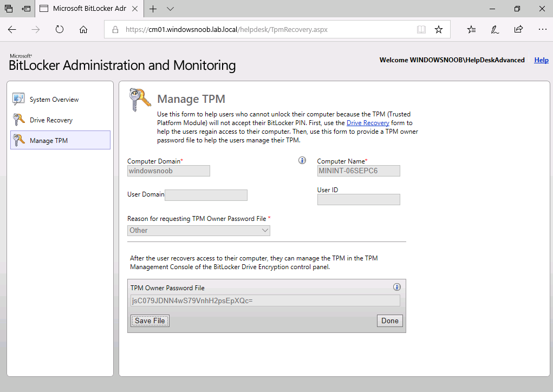Click Add notes pen icon
The height and width of the screenshot is (392, 553).
point(495,30)
